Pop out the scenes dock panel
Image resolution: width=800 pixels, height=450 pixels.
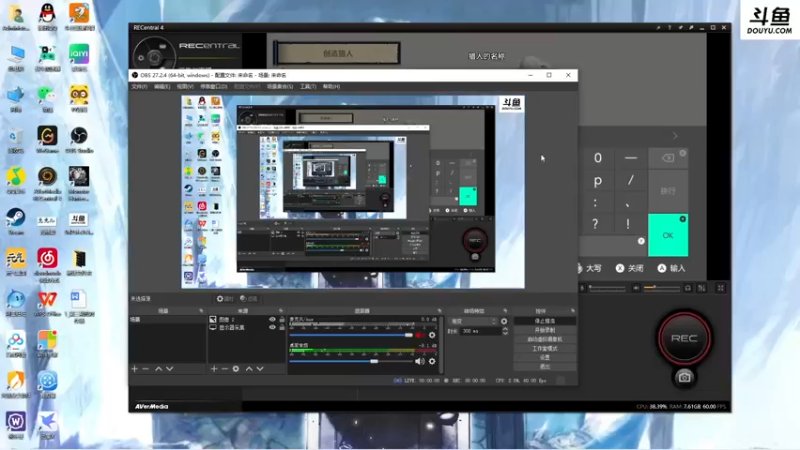tap(201, 311)
